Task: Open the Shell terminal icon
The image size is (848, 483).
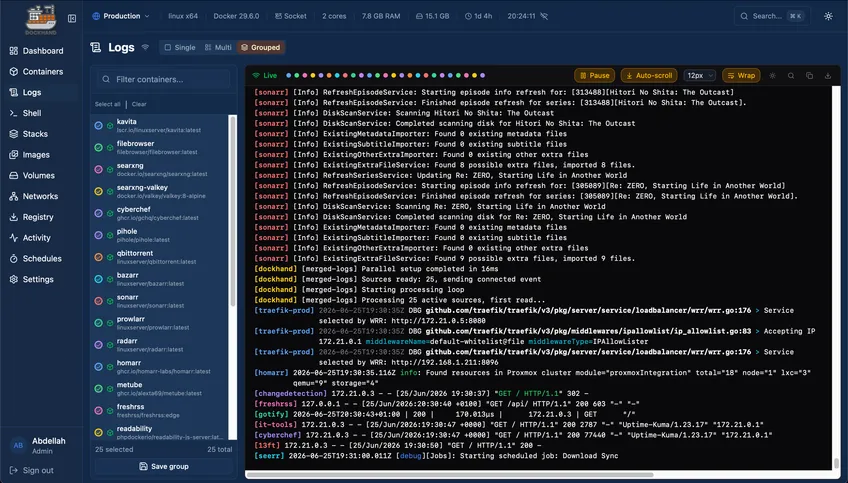Action: pos(14,113)
